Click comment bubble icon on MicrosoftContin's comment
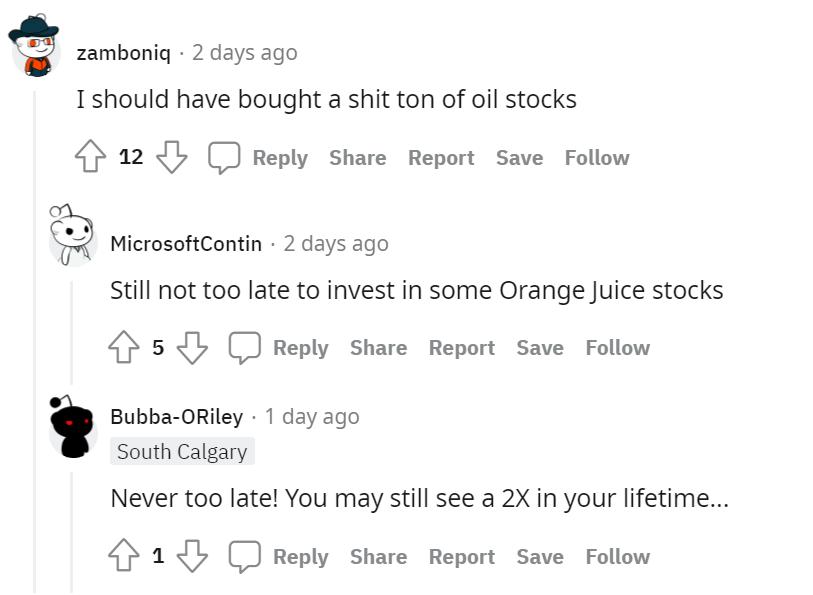Screen dimensions: 813x595 244,348
